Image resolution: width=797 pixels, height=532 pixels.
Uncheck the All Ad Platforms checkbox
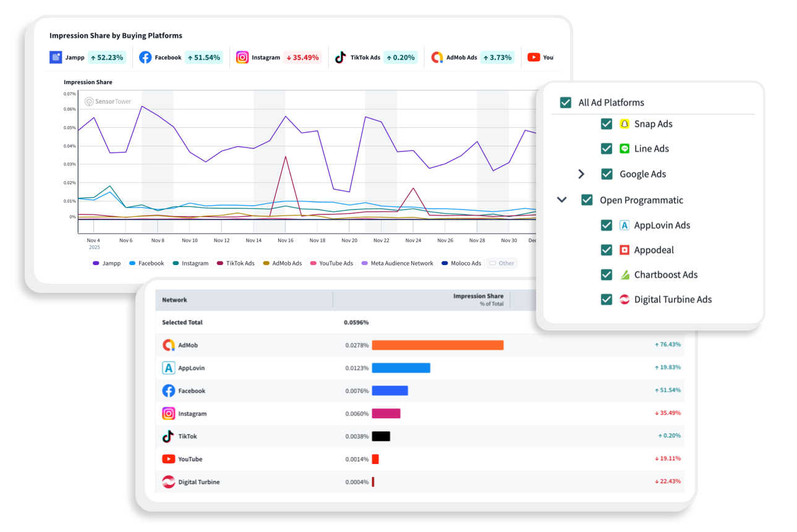(565, 103)
